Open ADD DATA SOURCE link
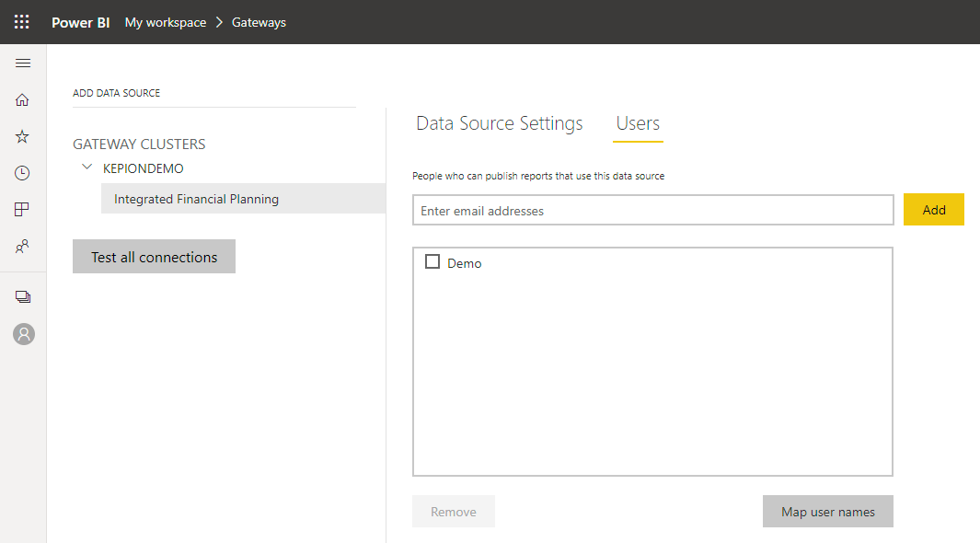This screenshot has width=980, height=543. (x=116, y=93)
